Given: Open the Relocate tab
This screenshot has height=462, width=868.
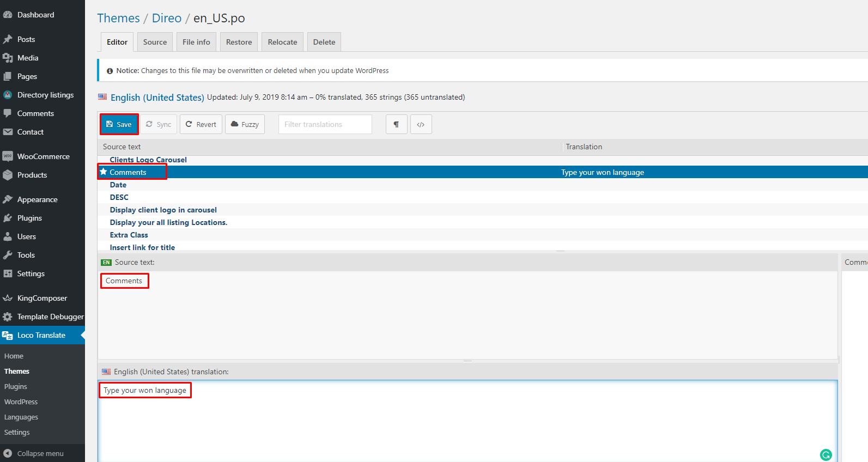Looking at the screenshot, I should (x=282, y=42).
